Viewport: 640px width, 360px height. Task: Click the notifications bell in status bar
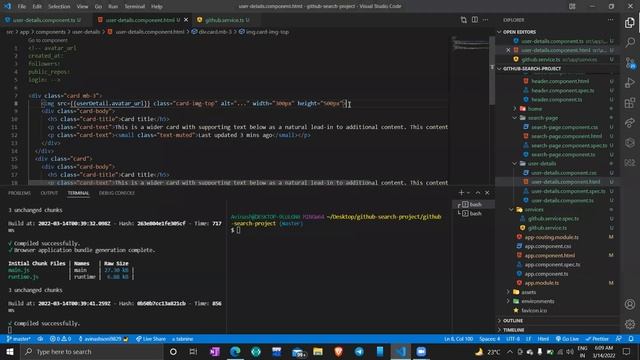tap(631, 339)
